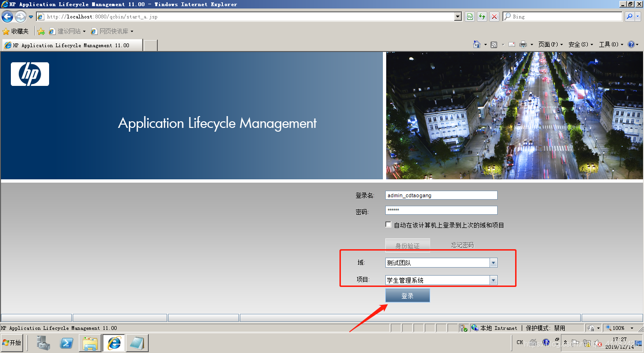Screen dimensions: 644x353
Task: Open the 开始 Start menu button
Action: pyautogui.click(x=12, y=343)
